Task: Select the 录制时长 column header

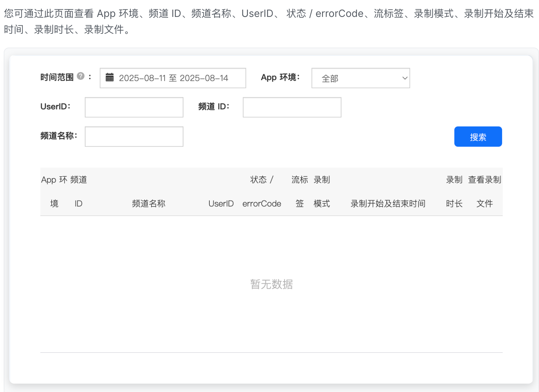Action: (454, 191)
